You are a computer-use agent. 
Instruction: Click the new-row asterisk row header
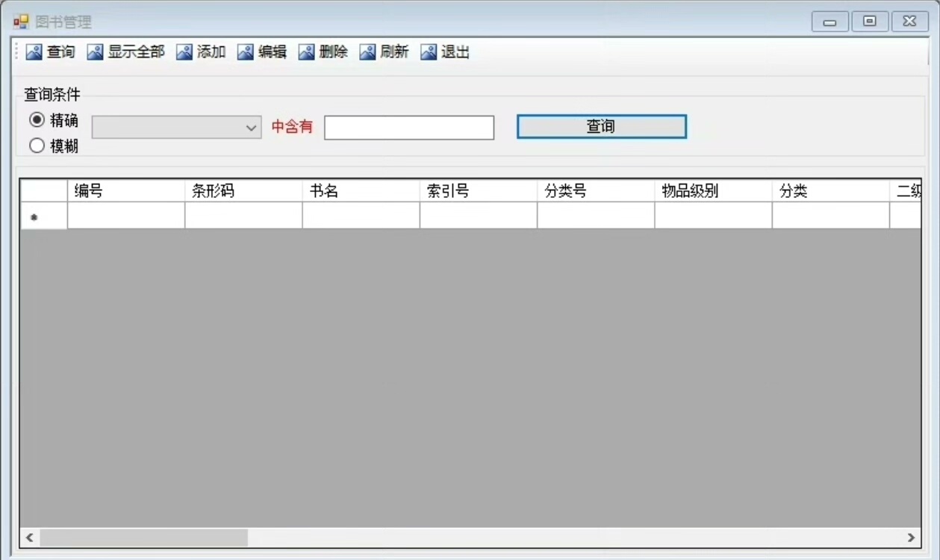click(x=44, y=216)
